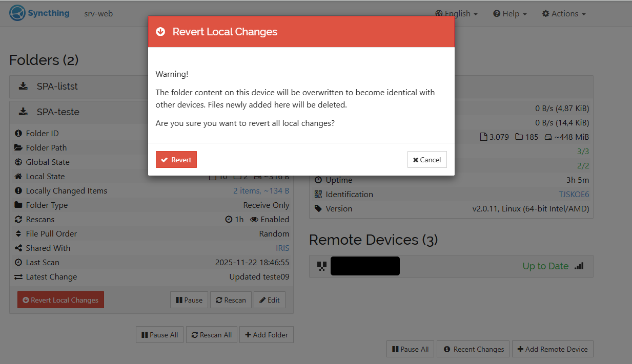Open the 2 items locally changed link

(x=261, y=191)
